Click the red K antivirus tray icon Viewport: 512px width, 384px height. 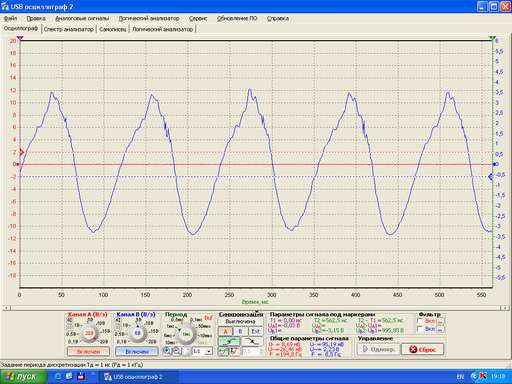pos(483,376)
